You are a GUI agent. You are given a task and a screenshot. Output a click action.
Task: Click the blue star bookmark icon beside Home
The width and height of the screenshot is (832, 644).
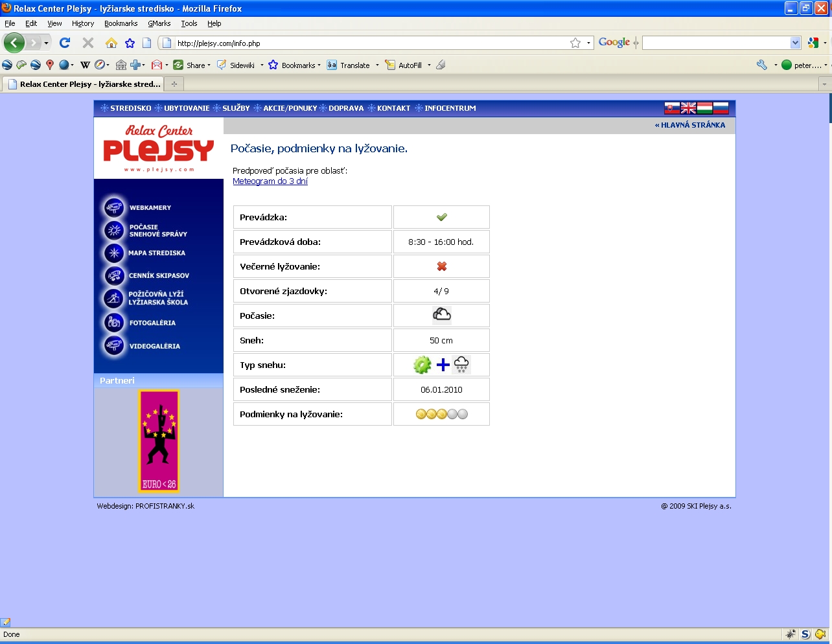[130, 43]
